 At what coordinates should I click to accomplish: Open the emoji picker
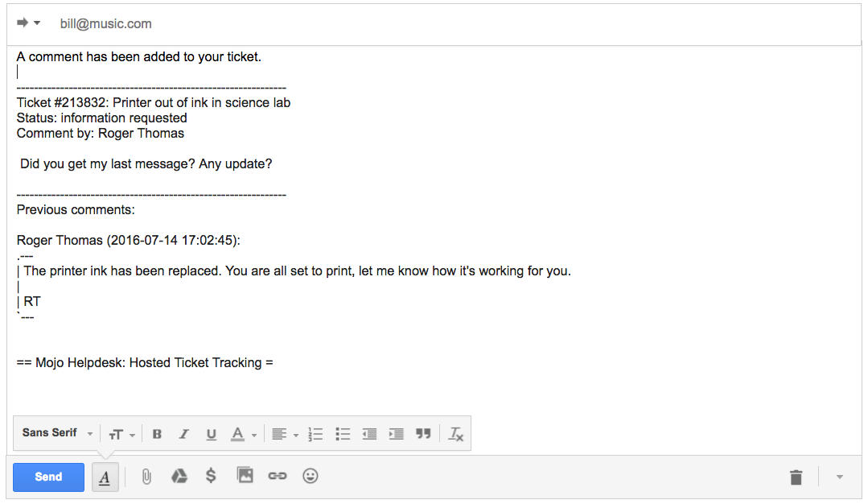[x=311, y=476]
